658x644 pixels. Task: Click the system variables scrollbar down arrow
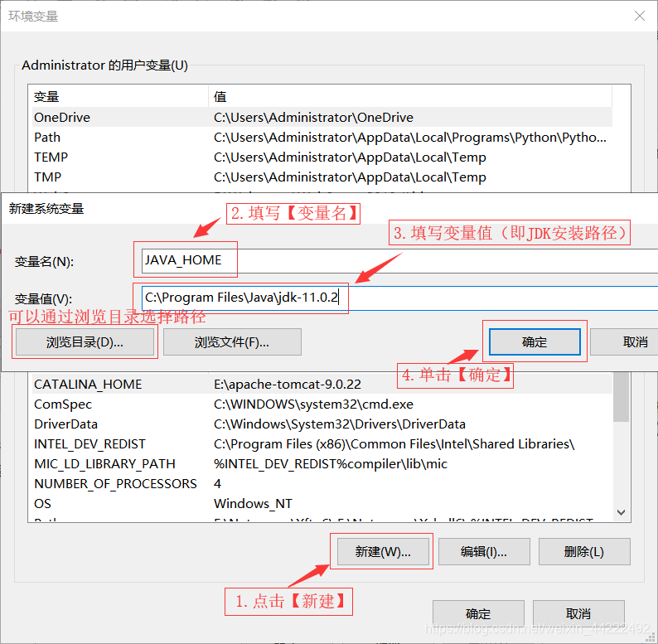coord(621,512)
